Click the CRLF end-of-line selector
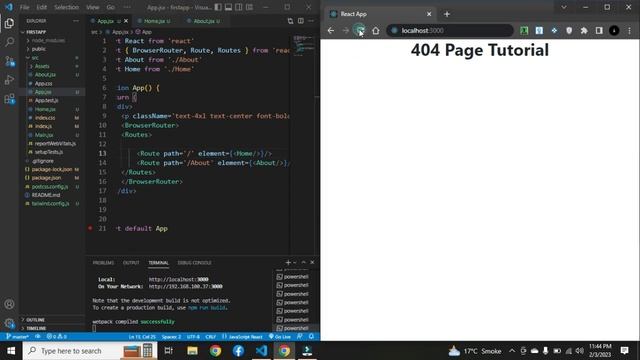 pos(211,337)
